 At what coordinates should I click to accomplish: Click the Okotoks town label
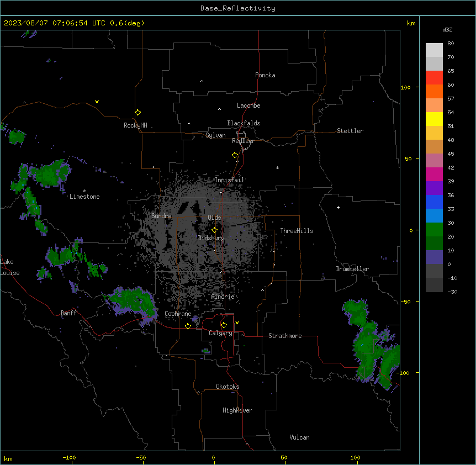tap(228, 387)
